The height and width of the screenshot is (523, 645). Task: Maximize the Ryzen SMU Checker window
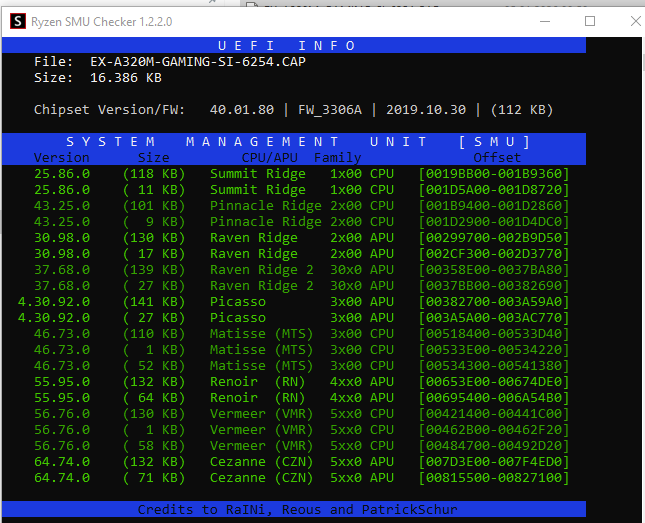pyautogui.click(x=590, y=21)
